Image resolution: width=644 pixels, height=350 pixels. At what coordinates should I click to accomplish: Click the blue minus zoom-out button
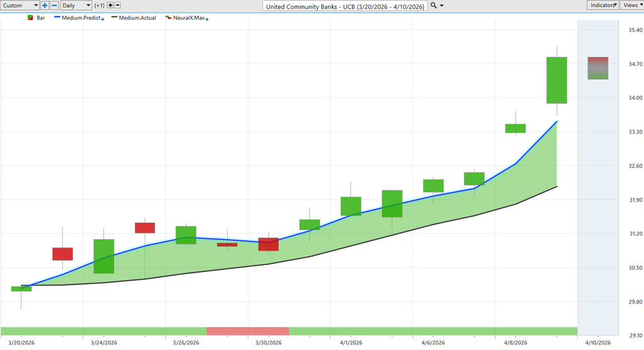point(54,5)
